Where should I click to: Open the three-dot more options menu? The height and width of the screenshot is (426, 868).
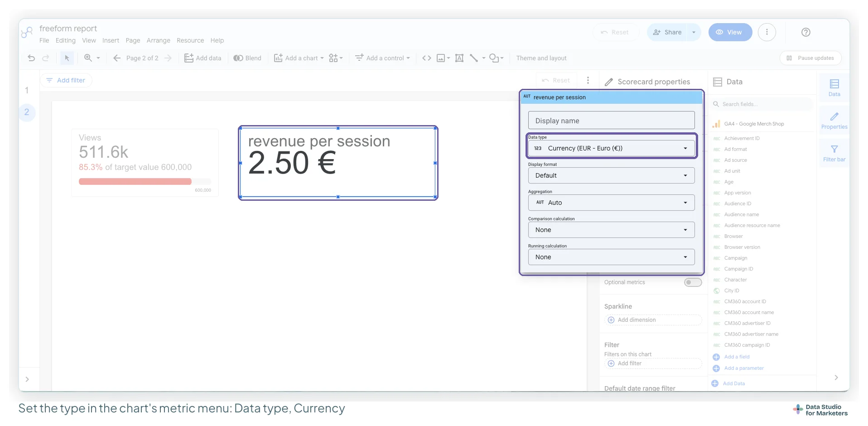coord(767,32)
